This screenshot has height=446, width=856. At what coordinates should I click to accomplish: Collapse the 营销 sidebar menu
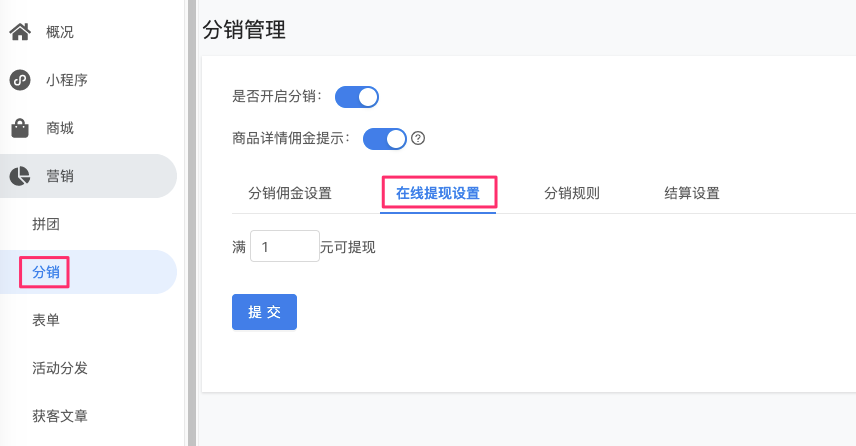click(88, 176)
